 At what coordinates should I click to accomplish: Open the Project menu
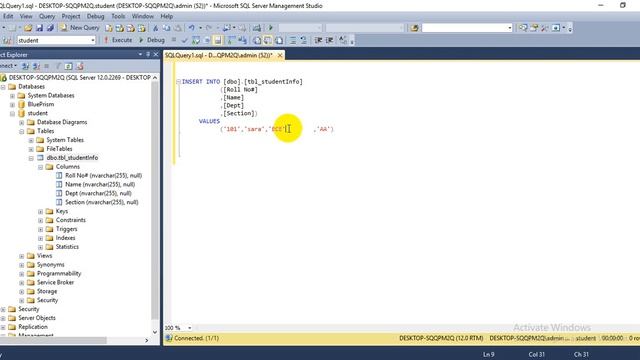pos(71,16)
